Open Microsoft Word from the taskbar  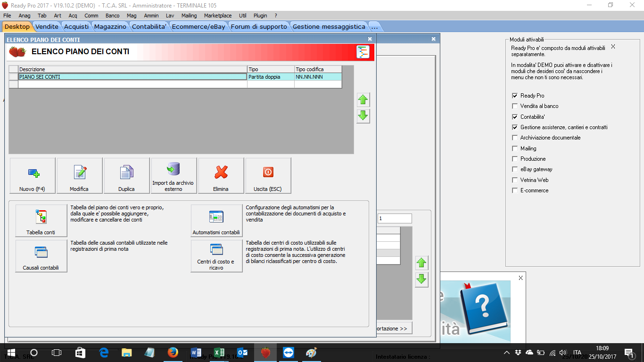[x=196, y=353]
